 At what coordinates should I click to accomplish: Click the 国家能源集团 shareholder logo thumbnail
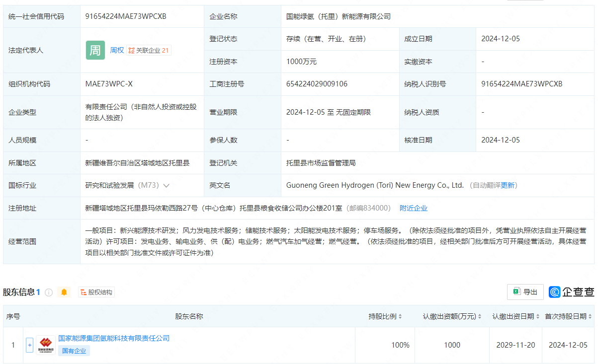click(45, 345)
